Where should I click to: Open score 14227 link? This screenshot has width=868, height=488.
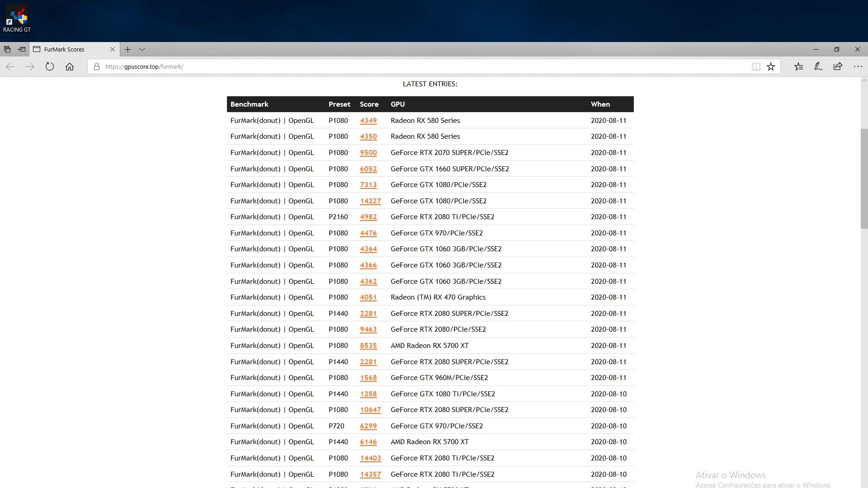[370, 201]
